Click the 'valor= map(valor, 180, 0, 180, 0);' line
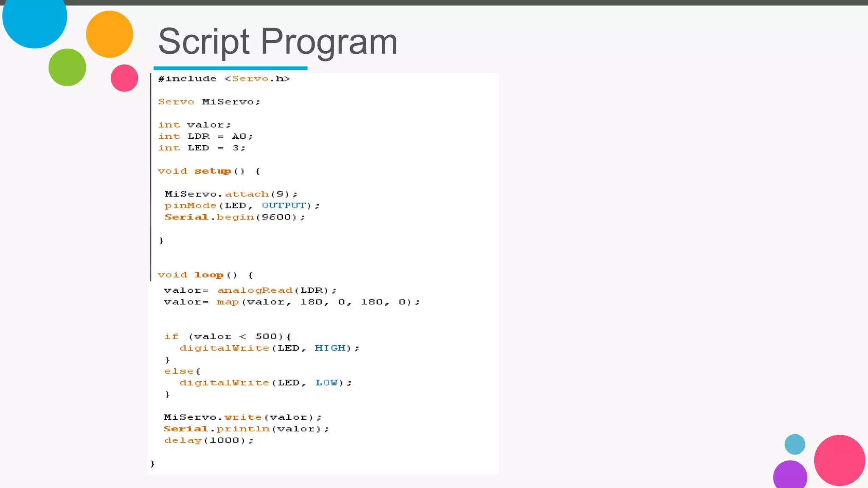The image size is (868, 488). 292,302
